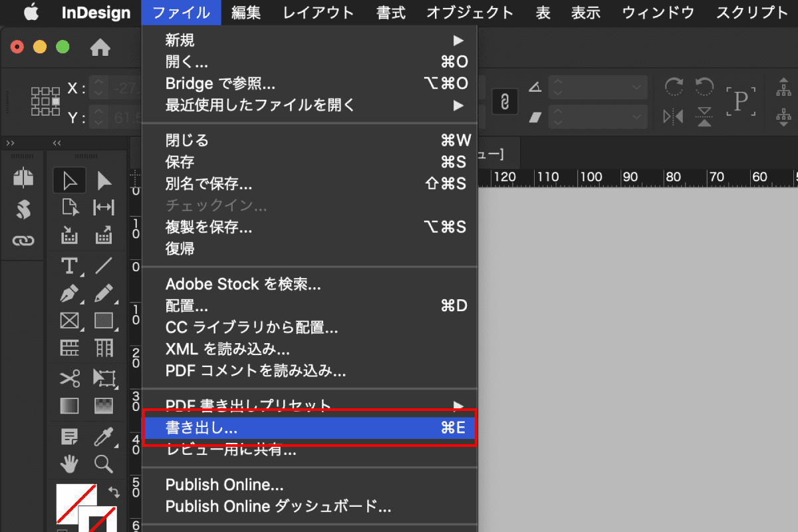Flip the object horizontally
Viewport: 798px width, 532px height.
point(674,116)
